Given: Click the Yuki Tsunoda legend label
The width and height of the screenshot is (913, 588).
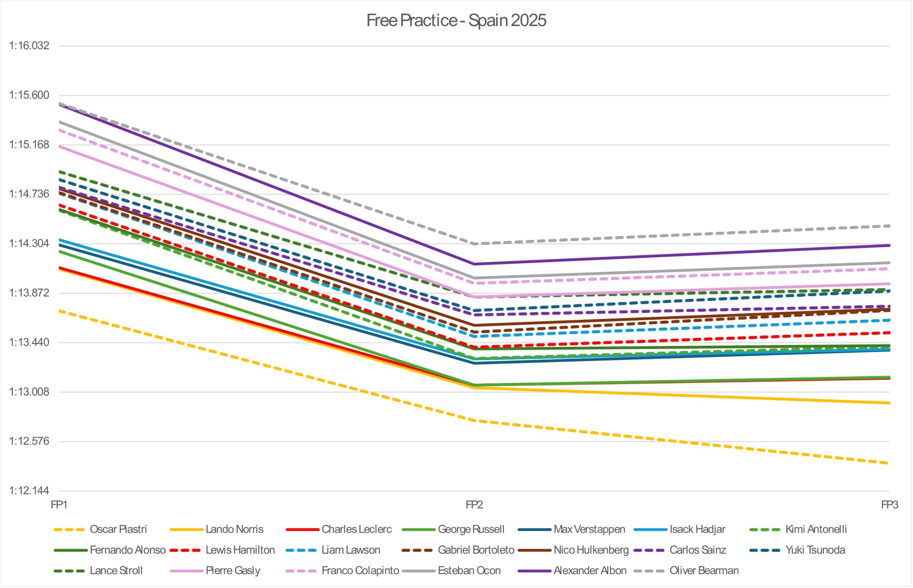Looking at the screenshot, I should click(x=815, y=550).
